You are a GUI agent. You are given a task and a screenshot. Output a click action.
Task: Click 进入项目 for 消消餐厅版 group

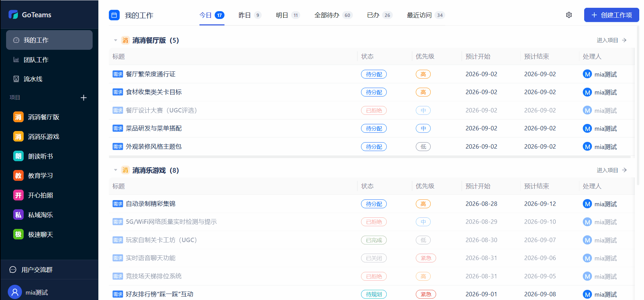[x=612, y=40]
